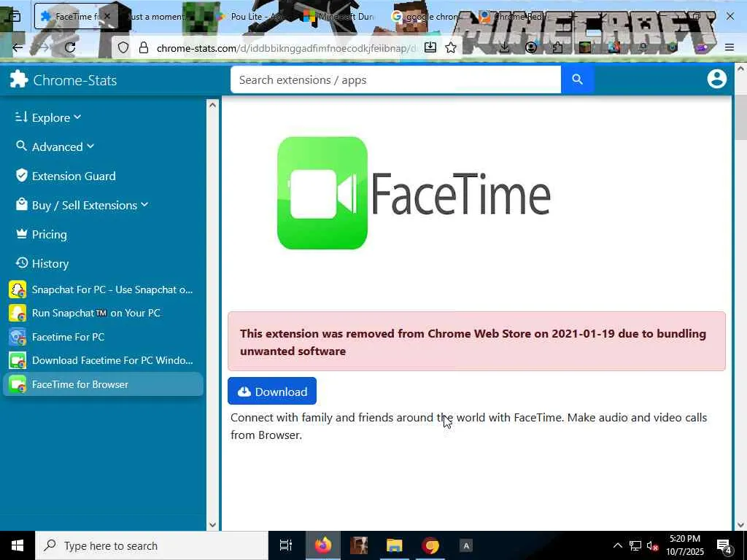The image size is (747, 560).
Task: Expand the Buy / Sell Extensions menu
Action: [82, 205]
